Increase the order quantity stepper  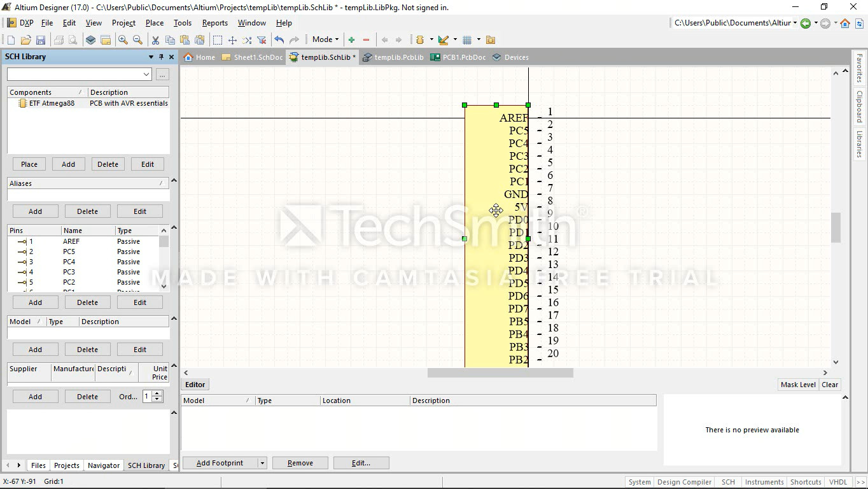(157, 393)
